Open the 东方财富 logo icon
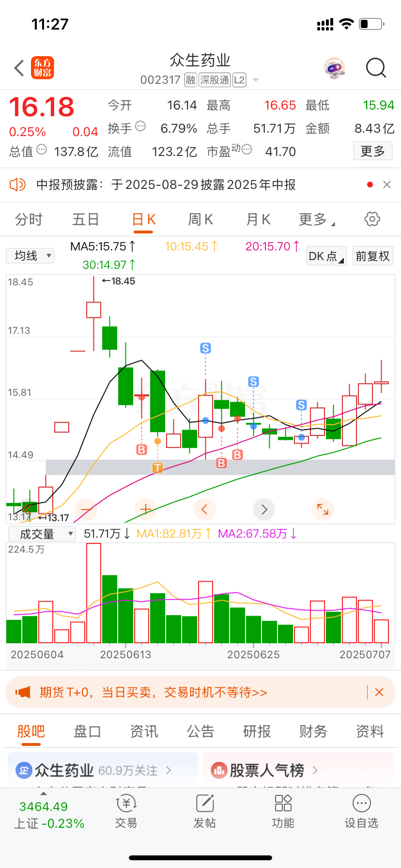The width and height of the screenshot is (401, 868). 43,68
